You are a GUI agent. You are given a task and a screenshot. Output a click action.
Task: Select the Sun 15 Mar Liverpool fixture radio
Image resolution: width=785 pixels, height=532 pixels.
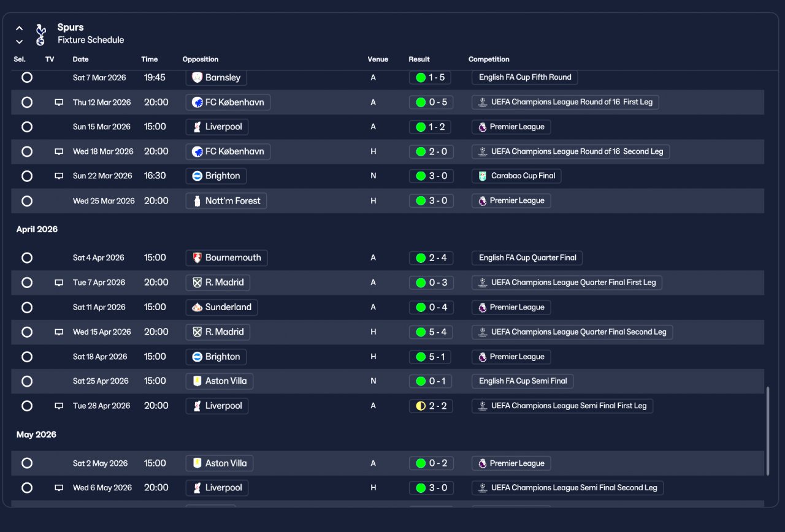coord(27,127)
